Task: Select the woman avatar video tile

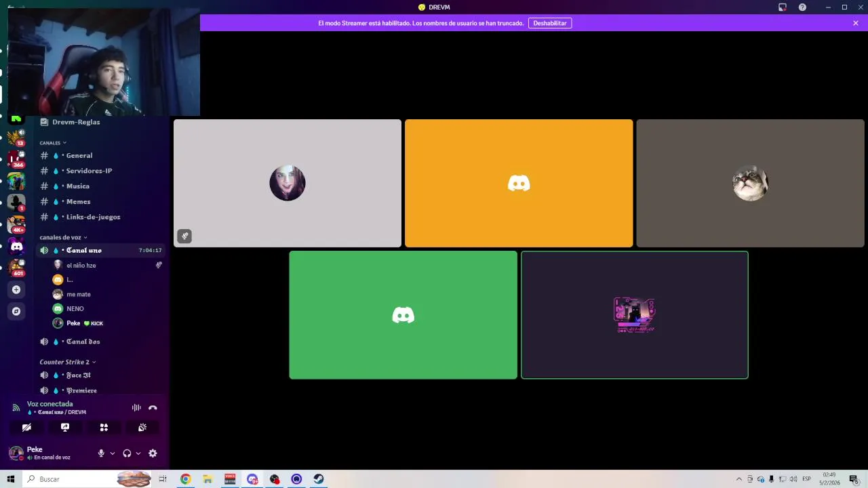Action: (x=288, y=183)
